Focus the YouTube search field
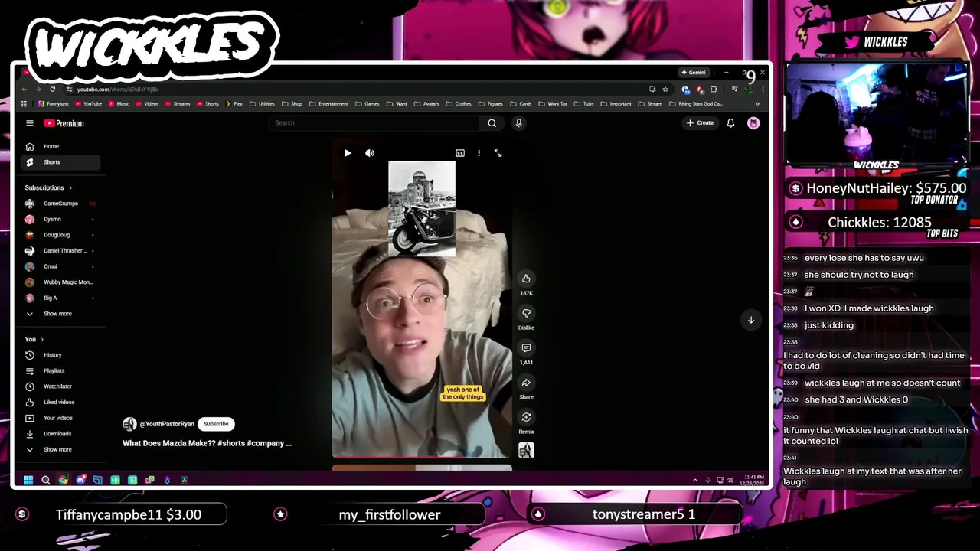 (375, 123)
